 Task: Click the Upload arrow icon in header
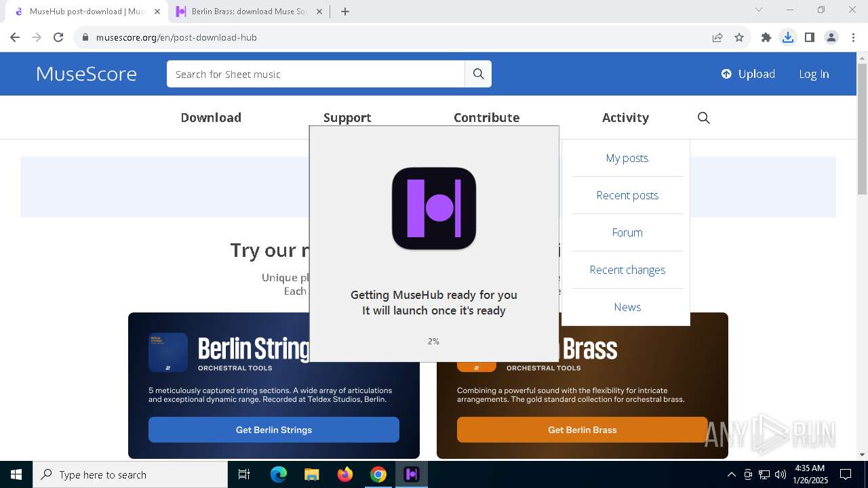pyautogui.click(x=726, y=74)
